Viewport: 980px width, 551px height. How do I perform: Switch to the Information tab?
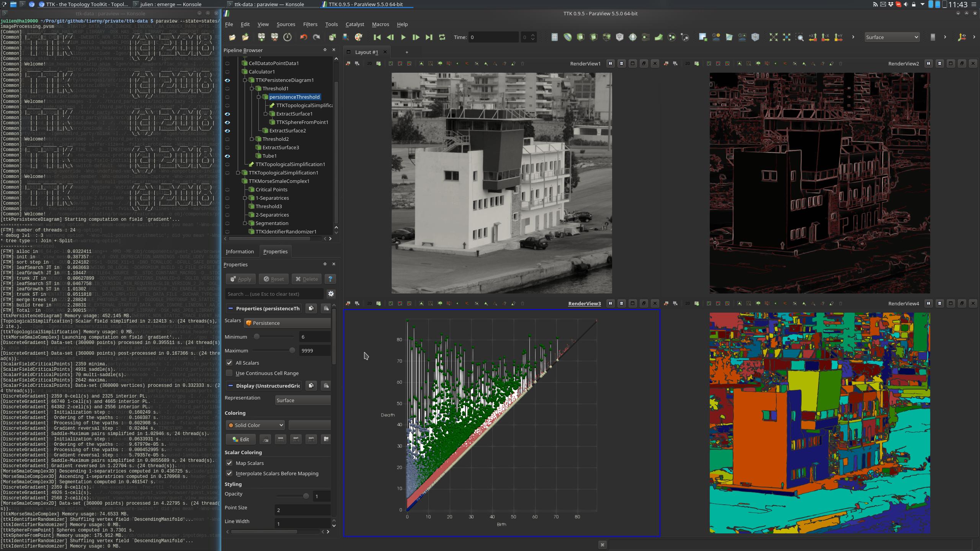(x=240, y=251)
